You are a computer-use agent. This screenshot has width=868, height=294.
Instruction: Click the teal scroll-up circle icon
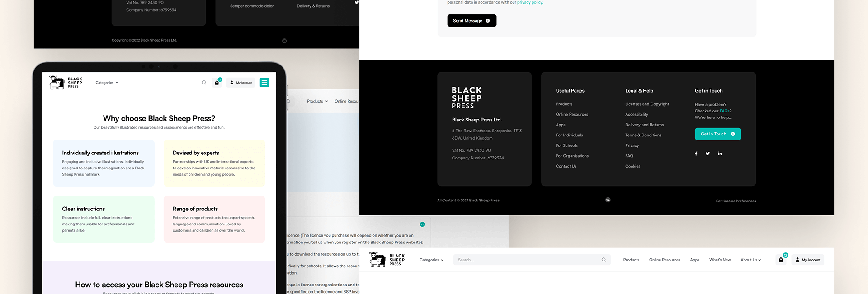422,224
